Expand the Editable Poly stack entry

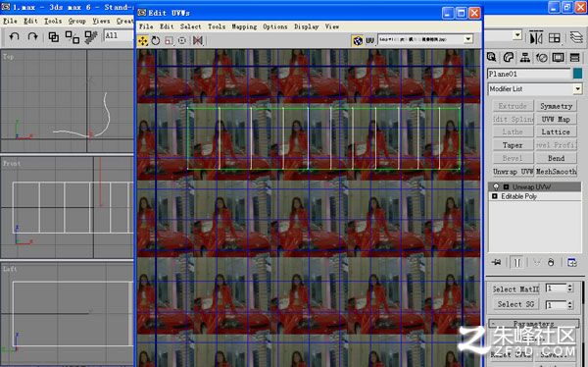point(495,196)
